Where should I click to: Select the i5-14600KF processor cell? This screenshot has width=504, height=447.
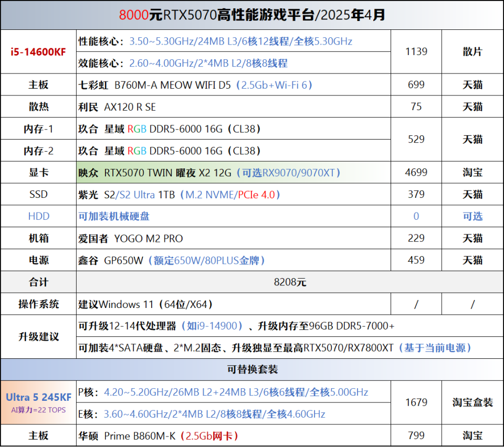tap(38, 52)
